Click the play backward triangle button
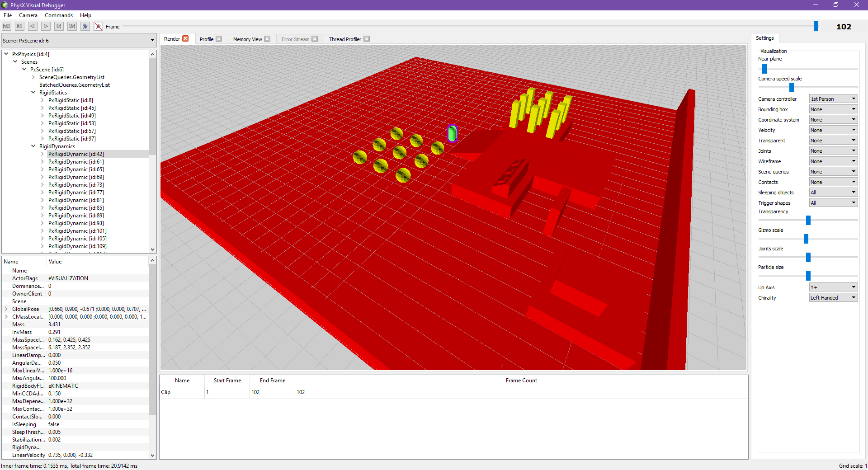 33,26
